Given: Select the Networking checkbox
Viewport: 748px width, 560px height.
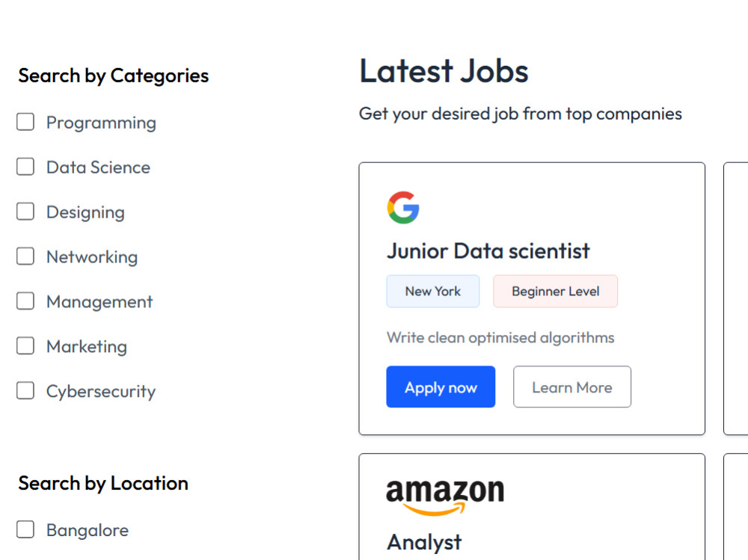Looking at the screenshot, I should [25, 256].
